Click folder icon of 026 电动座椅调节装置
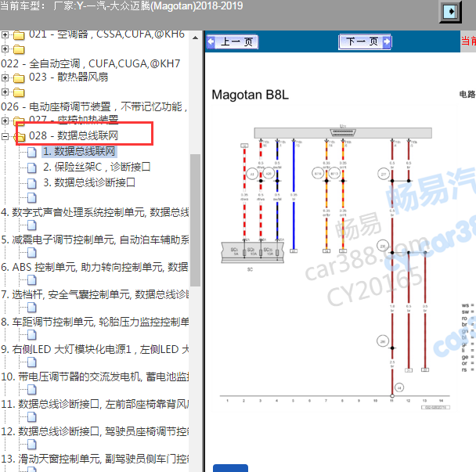 pos(19,92)
